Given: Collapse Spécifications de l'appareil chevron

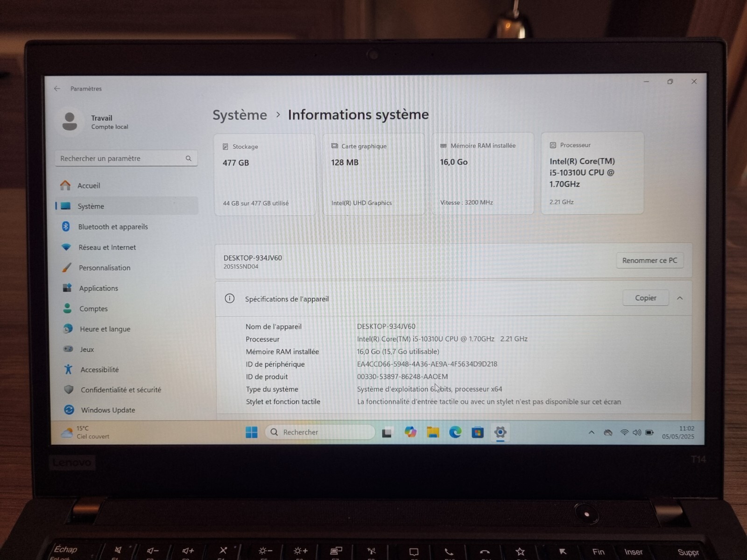Looking at the screenshot, I should tap(680, 298).
